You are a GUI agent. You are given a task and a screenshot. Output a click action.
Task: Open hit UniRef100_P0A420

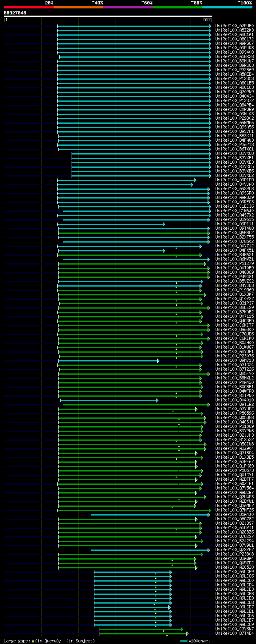(234, 383)
